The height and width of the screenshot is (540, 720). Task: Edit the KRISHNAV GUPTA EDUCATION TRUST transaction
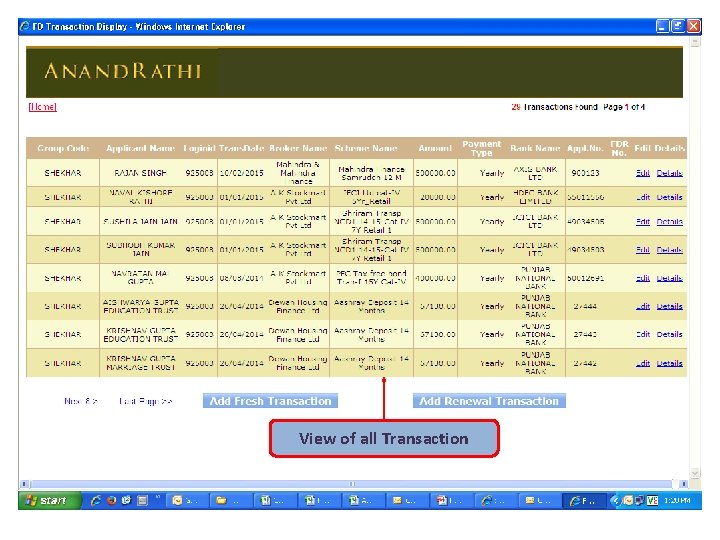[643, 334]
